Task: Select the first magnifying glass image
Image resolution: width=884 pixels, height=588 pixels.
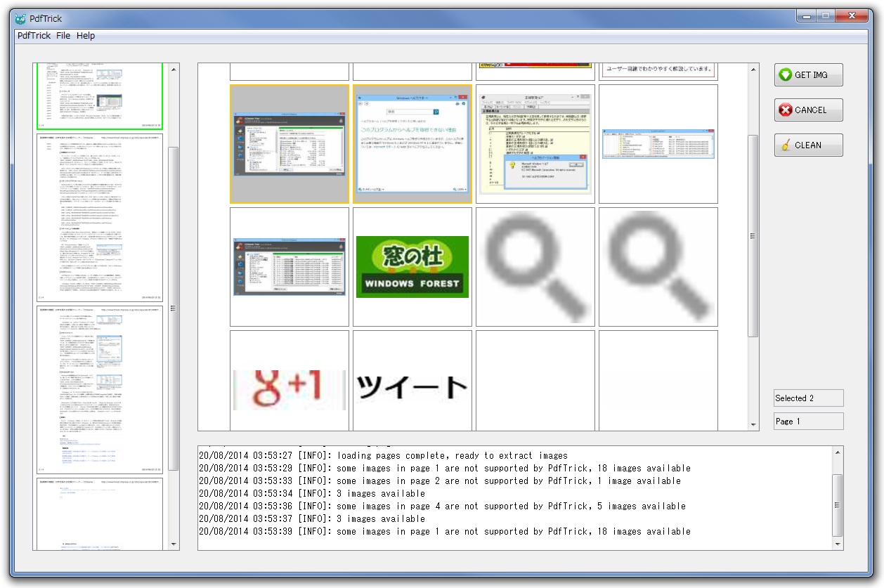Action: (535, 266)
